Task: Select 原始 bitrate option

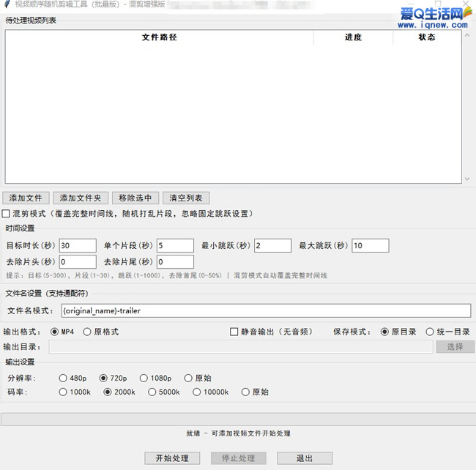Action: click(245, 392)
